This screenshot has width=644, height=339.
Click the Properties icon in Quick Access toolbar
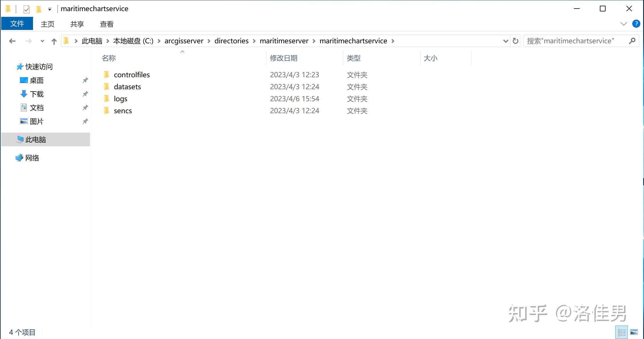(26, 9)
